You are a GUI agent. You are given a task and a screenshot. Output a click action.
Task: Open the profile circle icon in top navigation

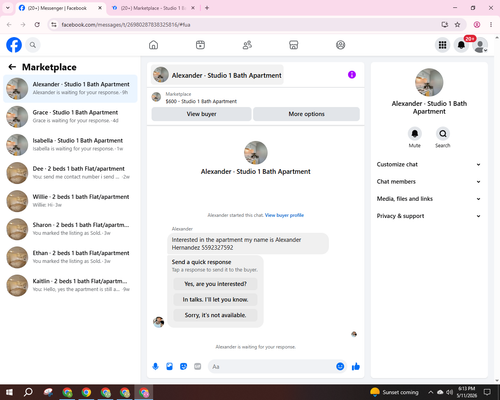340,45
